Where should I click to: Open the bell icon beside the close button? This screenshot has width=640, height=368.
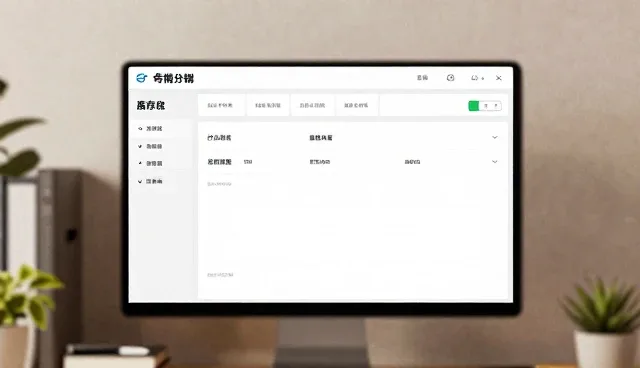point(474,78)
